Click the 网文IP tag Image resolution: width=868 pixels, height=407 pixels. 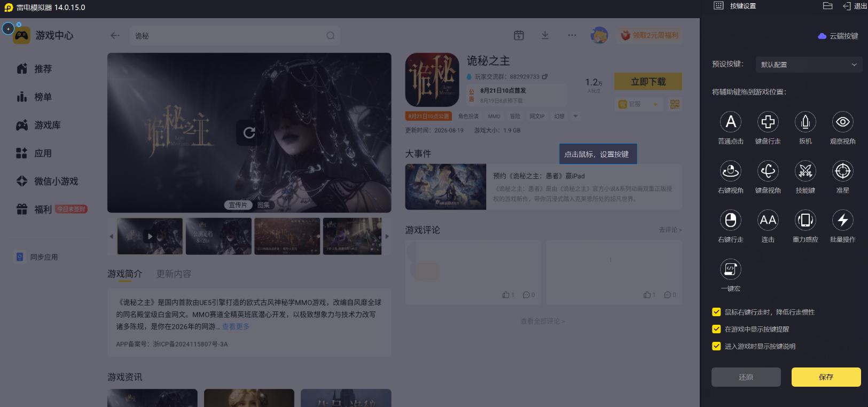[x=537, y=116]
